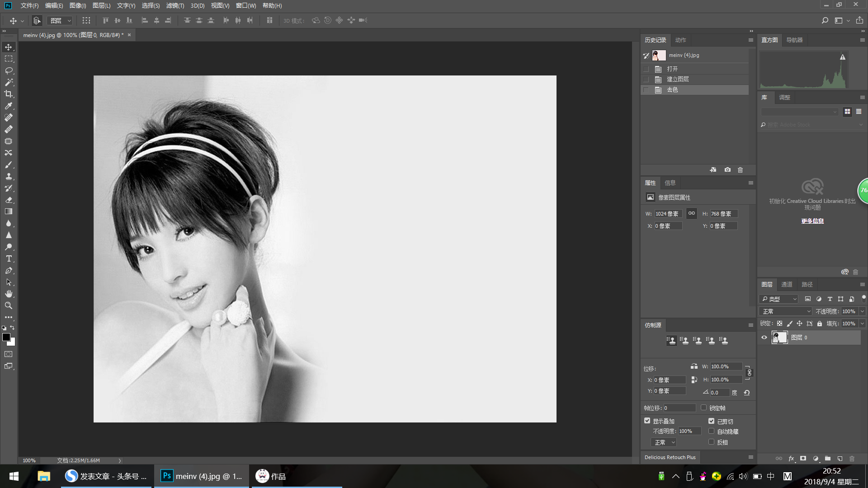Select the 图层 0 layer thumbnail

(779, 338)
